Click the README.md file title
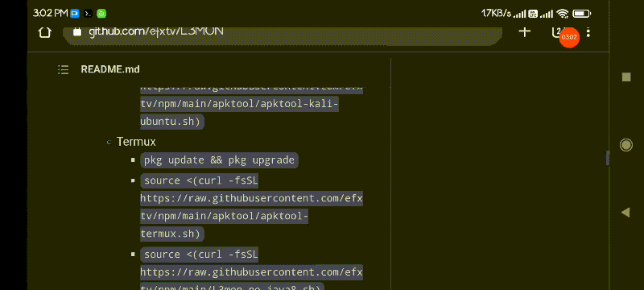The width and height of the screenshot is (644, 290). pyautogui.click(x=110, y=69)
